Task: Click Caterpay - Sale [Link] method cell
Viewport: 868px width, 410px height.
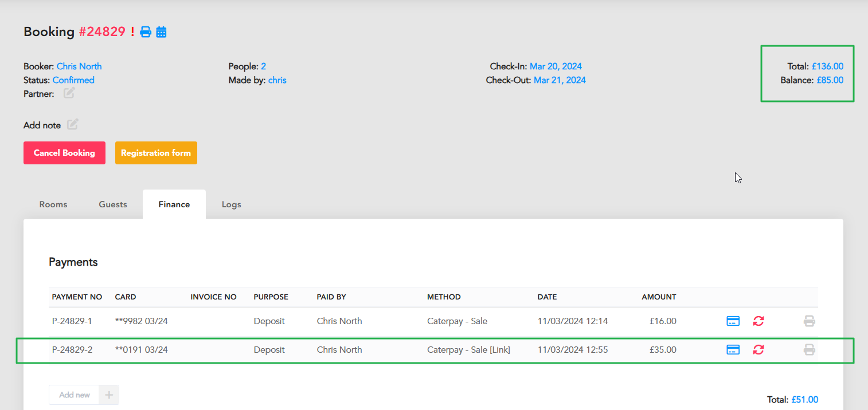Action: (468, 349)
